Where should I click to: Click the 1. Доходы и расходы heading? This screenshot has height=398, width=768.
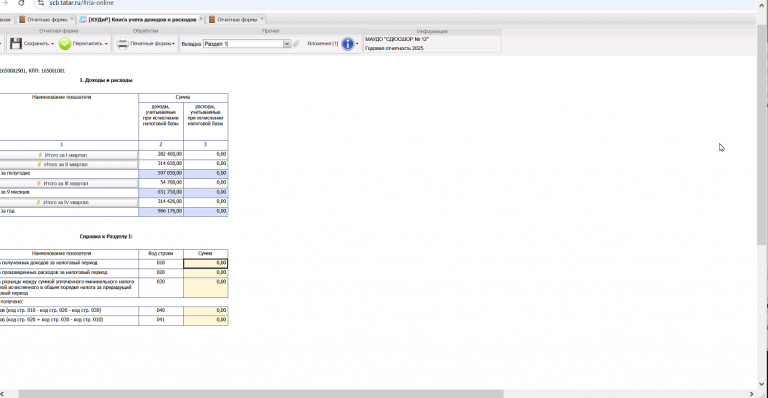click(106, 80)
